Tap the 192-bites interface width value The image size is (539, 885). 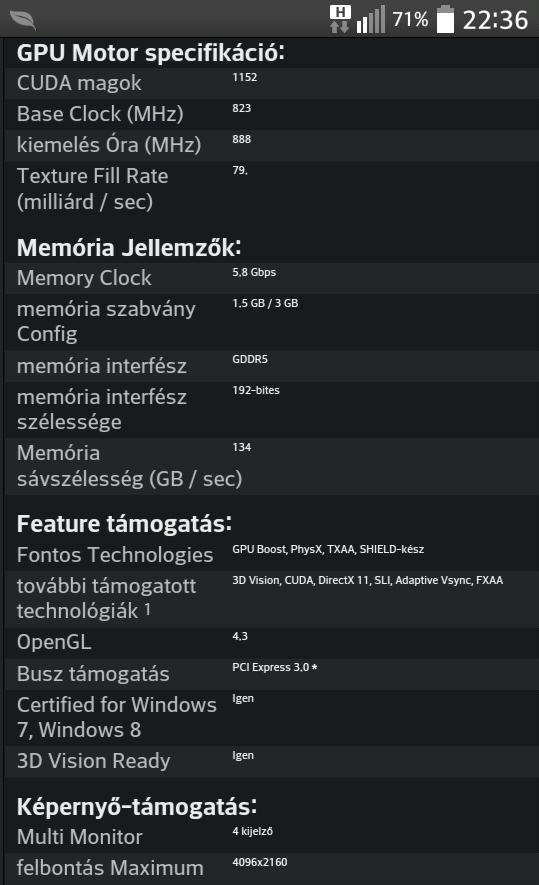(256, 390)
